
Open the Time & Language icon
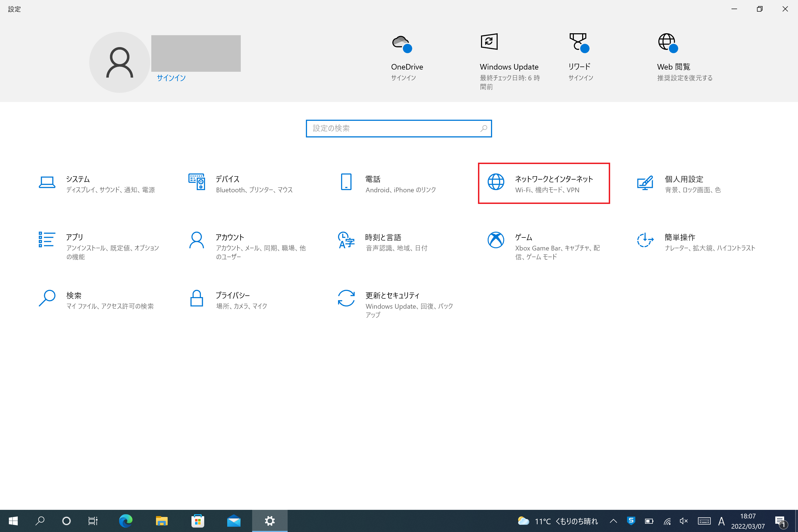[x=346, y=240]
